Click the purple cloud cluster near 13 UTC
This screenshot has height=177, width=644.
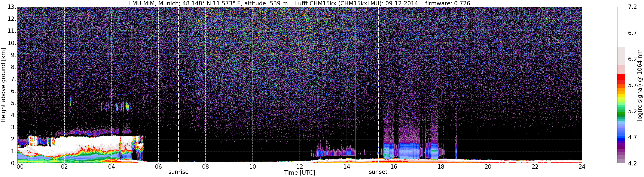pyautogui.click(x=334, y=151)
